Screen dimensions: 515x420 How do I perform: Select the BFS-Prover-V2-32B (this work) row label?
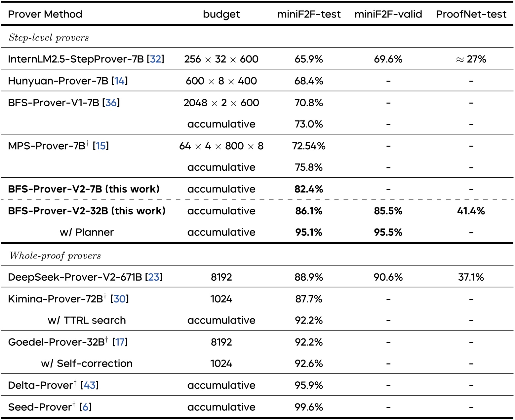pos(87,211)
